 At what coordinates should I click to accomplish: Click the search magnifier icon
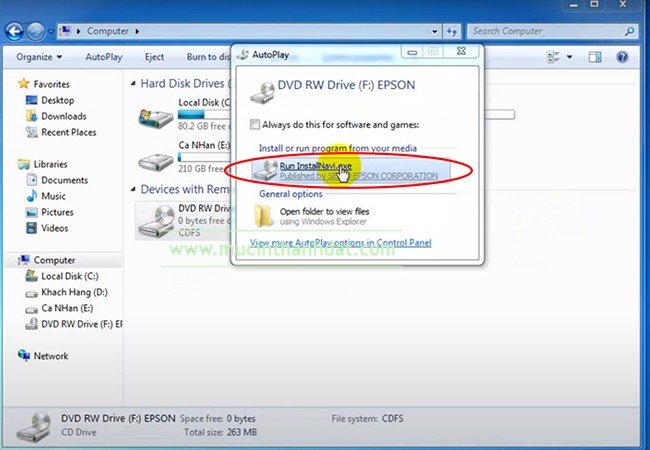pos(630,31)
